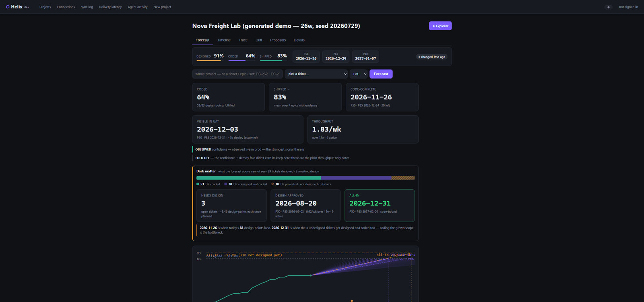Select the P50 2026-11-26 chip
The width and height of the screenshot is (644, 302).
[x=306, y=56]
